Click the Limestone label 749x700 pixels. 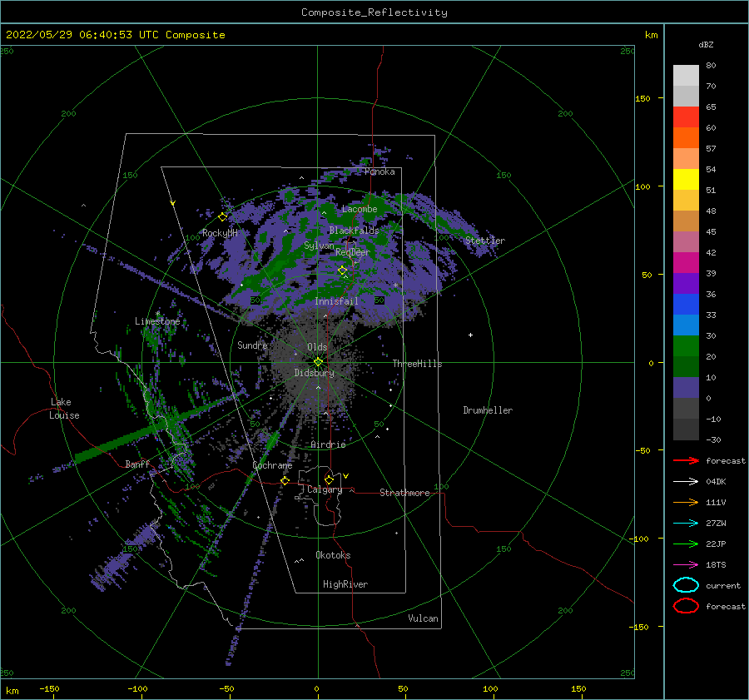tap(157, 321)
